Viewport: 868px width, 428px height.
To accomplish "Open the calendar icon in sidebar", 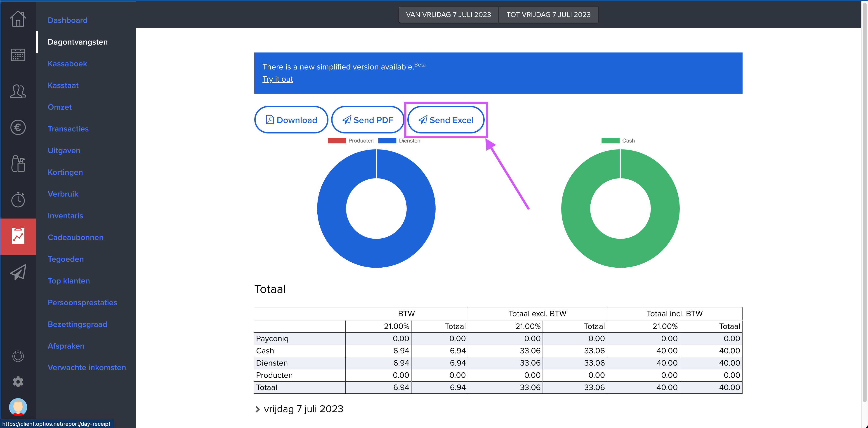I will pyautogui.click(x=18, y=55).
